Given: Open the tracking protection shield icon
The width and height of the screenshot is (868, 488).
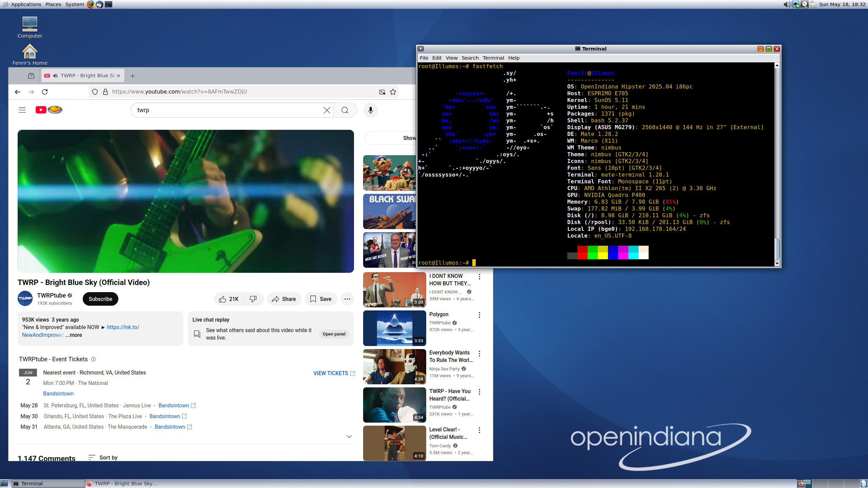Looking at the screenshot, I should coord(95,92).
